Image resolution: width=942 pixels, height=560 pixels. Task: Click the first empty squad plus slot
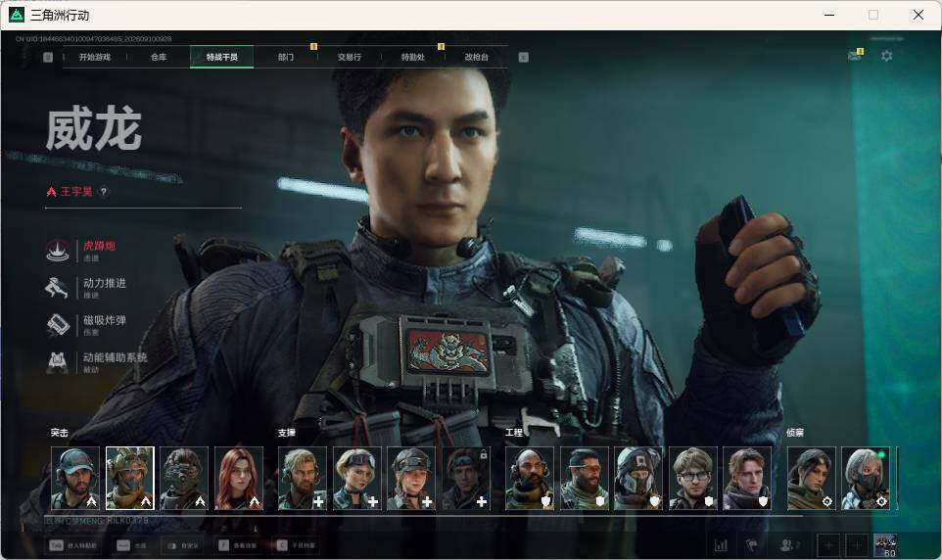[828, 545]
